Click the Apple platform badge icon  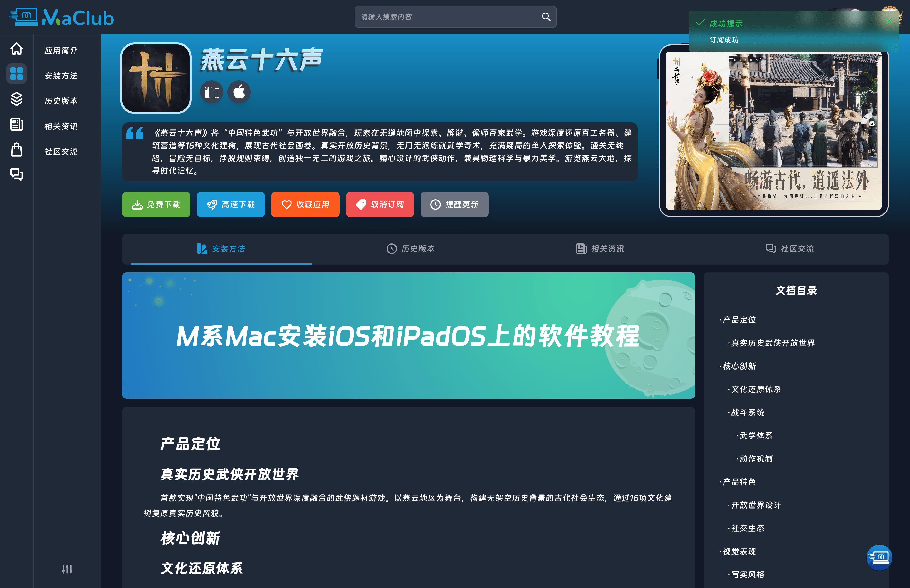click(239, 92)
